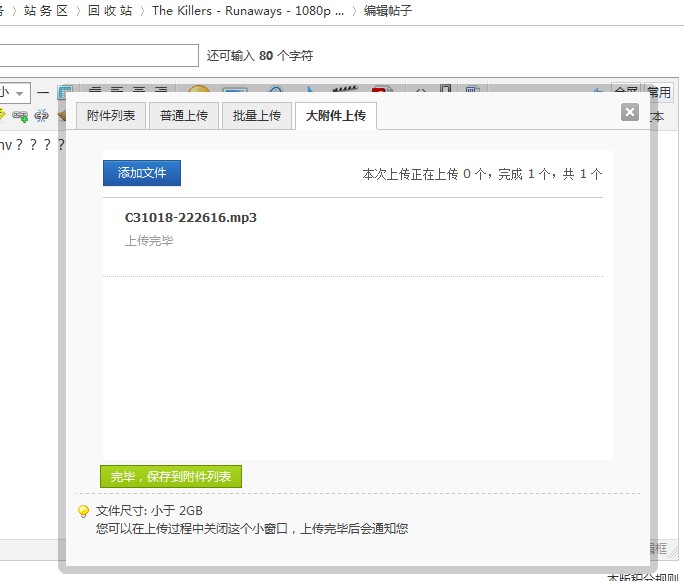The width and height of the screenshot is (684, 581).
Task: Click the upload count summary 本次上传正在上传 0 个
Action: pyautogui.click(x=482, y=174)
